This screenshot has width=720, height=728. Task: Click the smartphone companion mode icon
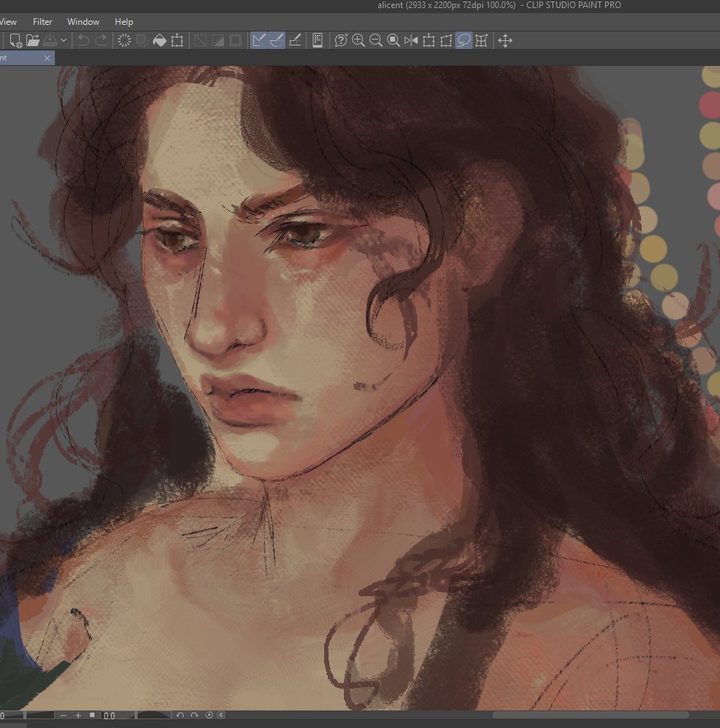[x=318, y=40]
